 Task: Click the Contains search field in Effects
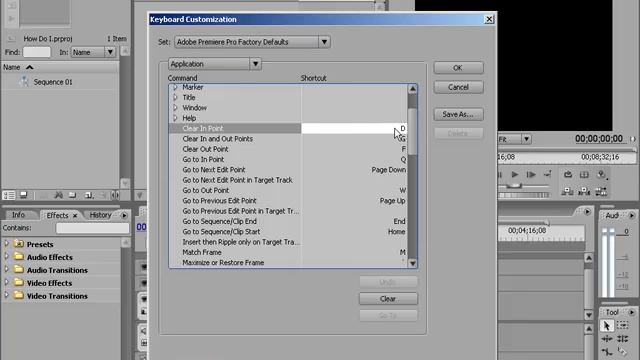92,228
